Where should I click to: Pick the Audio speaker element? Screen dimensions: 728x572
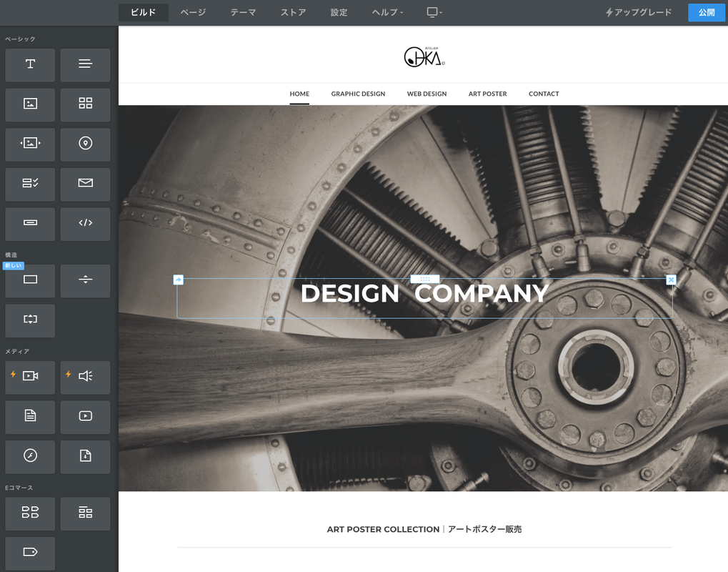click(86, 378)
